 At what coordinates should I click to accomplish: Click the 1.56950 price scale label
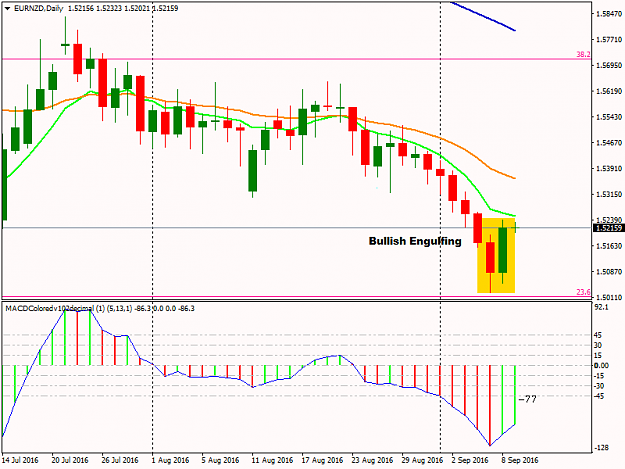[609, 65]
